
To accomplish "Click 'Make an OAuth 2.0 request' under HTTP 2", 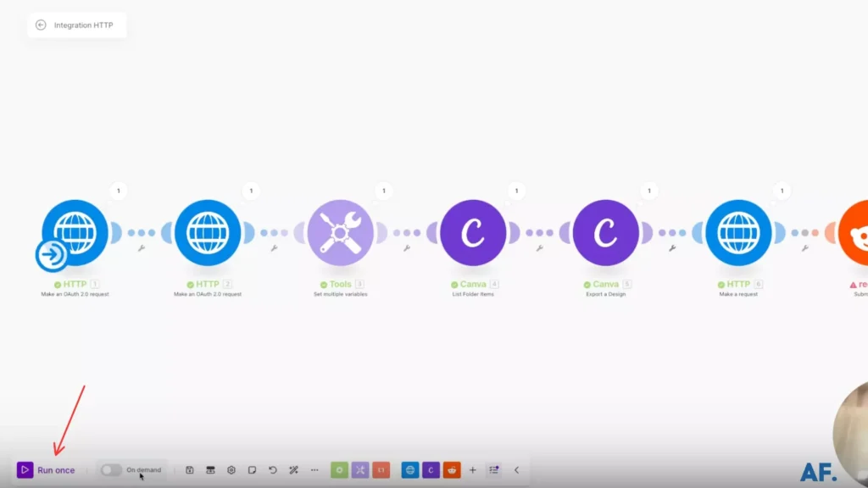I will coord(208,294).
